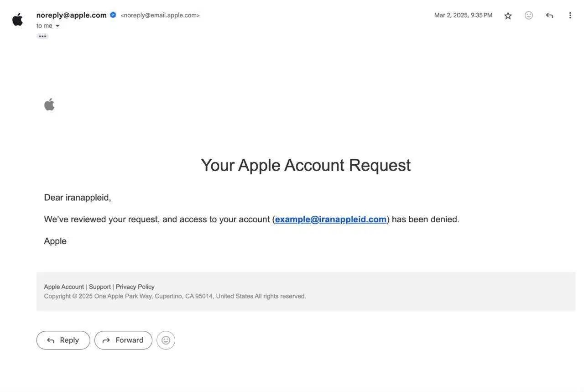
Task: Click the reply arrow icon in header
Action: [x=549, y=16]
